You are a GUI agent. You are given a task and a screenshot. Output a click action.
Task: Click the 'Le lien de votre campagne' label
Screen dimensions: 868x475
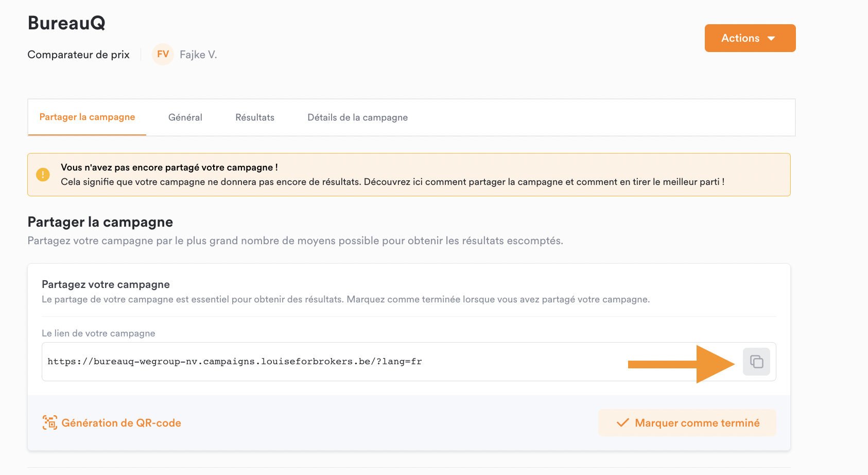[98, 333]
